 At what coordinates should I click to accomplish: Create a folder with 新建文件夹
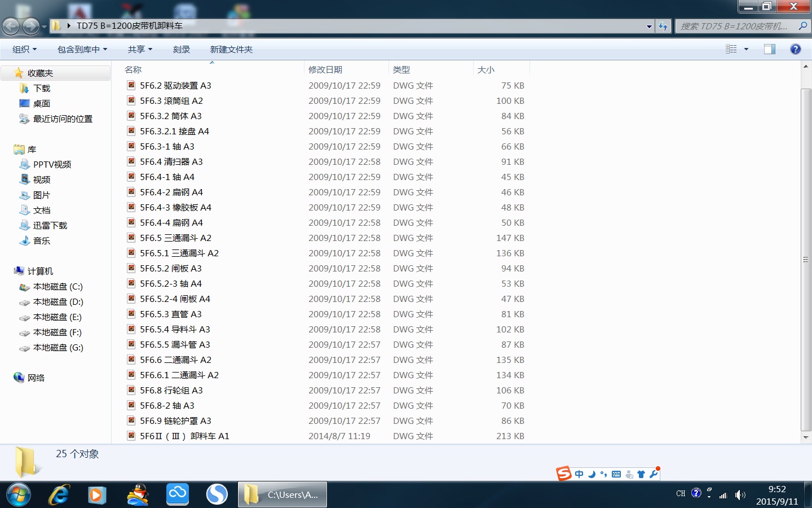click(231, 50)
